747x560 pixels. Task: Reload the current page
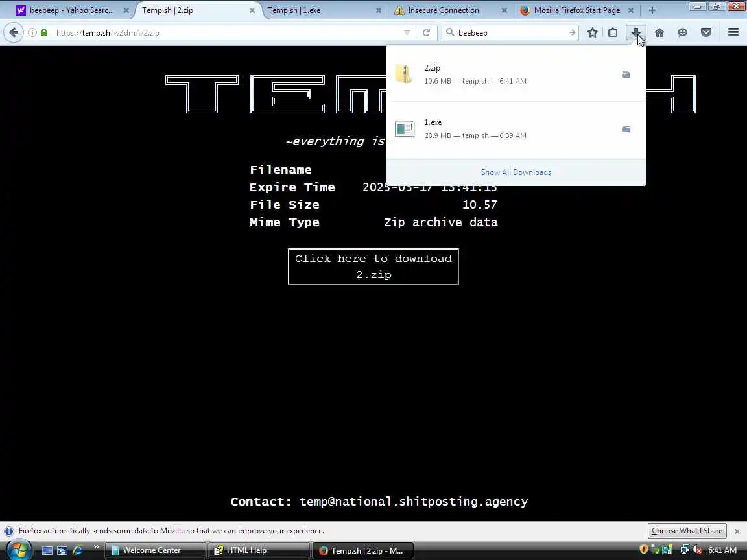[x=427, y=32]
